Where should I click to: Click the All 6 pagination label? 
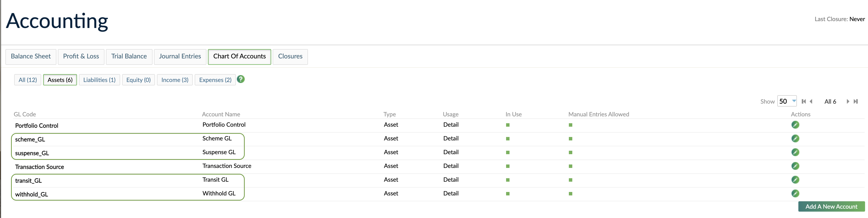pyautogui.click(x=830, y=102)
